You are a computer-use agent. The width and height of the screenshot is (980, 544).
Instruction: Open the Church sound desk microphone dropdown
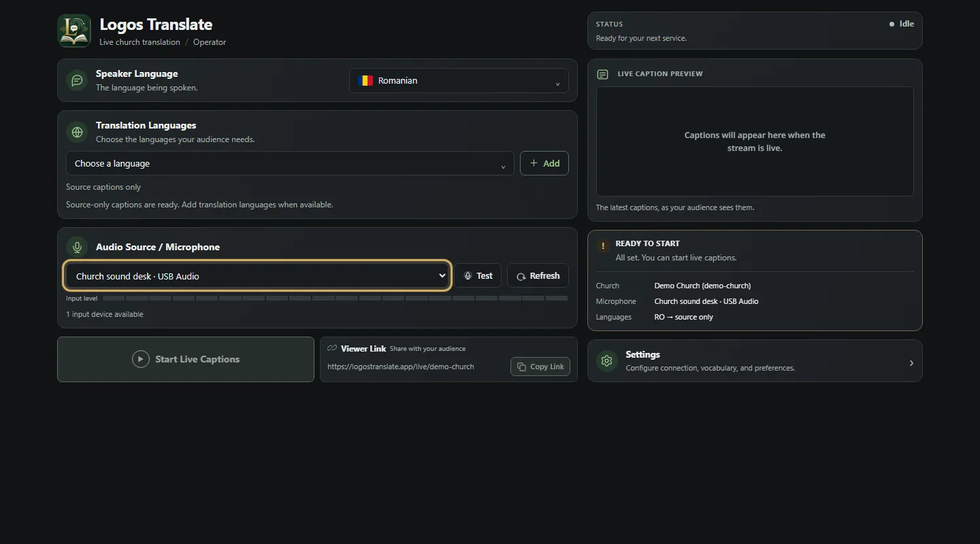257,276
